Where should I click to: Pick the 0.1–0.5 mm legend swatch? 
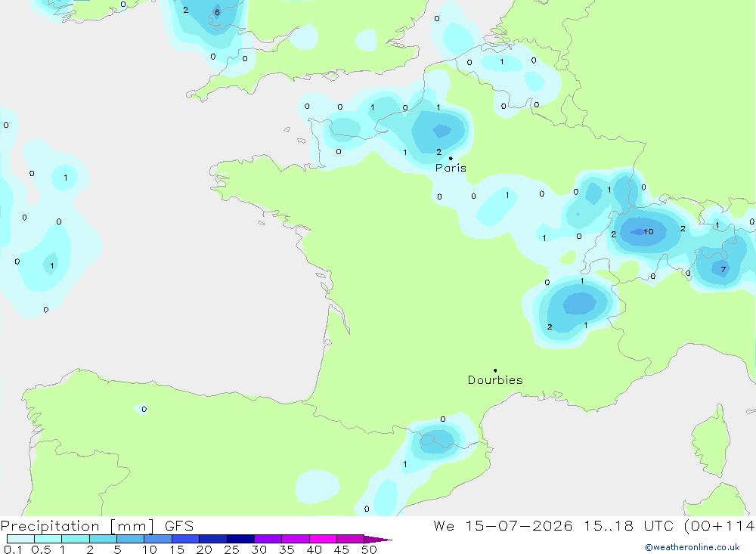tap(20, 539)
